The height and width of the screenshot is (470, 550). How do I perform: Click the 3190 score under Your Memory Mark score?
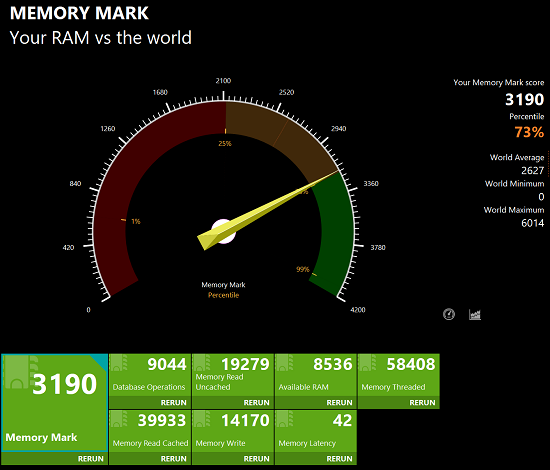point(525,100)
